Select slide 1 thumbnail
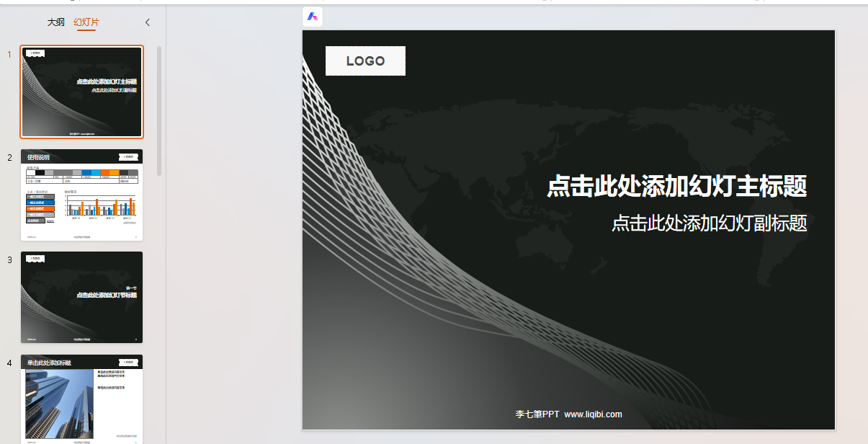Screen dimensions: 868x444 (82, 92)
